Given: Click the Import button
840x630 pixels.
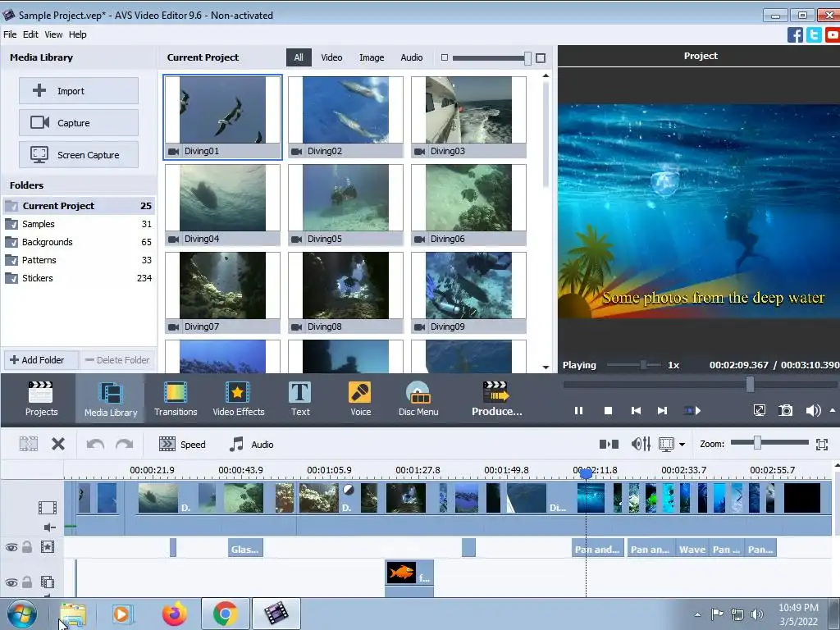Looking at the screenshot, I should pyautogui.click(x=79, y=91).
